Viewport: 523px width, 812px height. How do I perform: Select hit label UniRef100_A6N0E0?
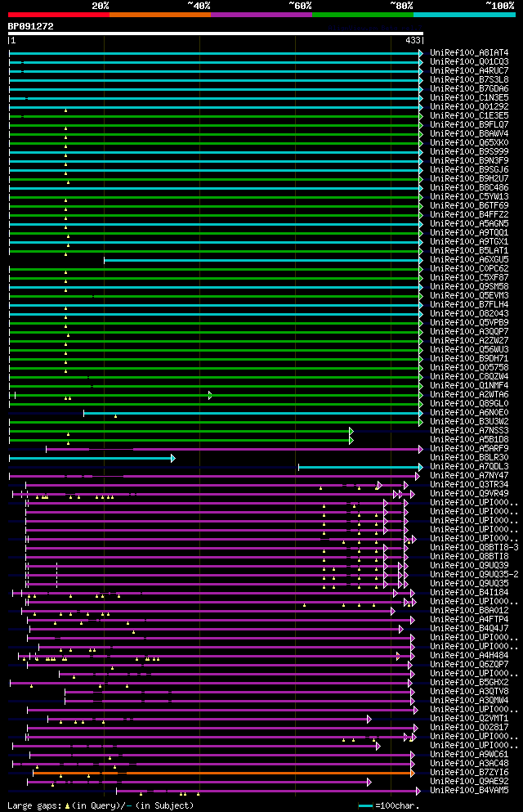coord(469,413)
